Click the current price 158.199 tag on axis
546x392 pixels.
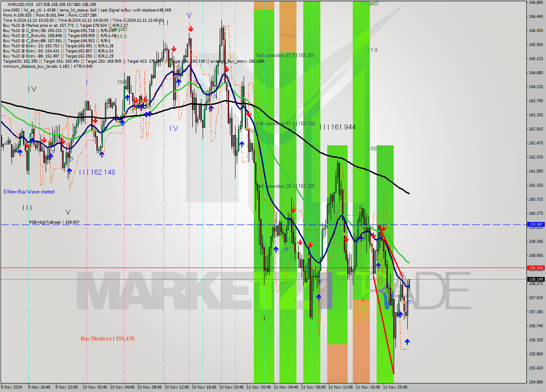point(536,280)
